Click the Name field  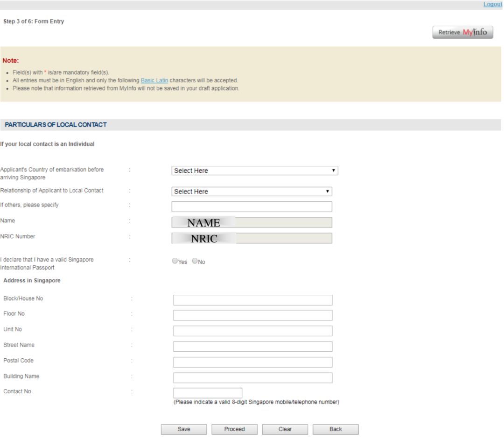pos(252,223)
